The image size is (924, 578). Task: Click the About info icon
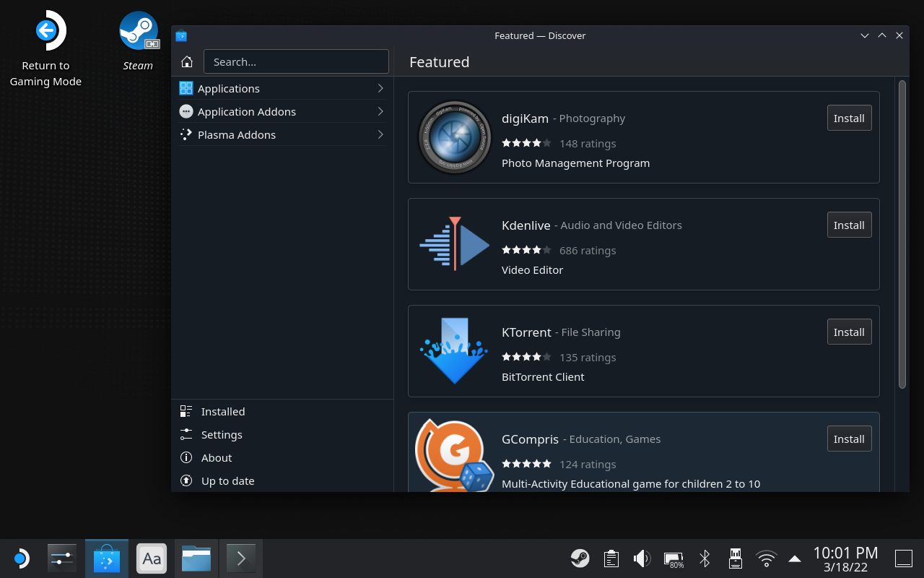(186, 457)
